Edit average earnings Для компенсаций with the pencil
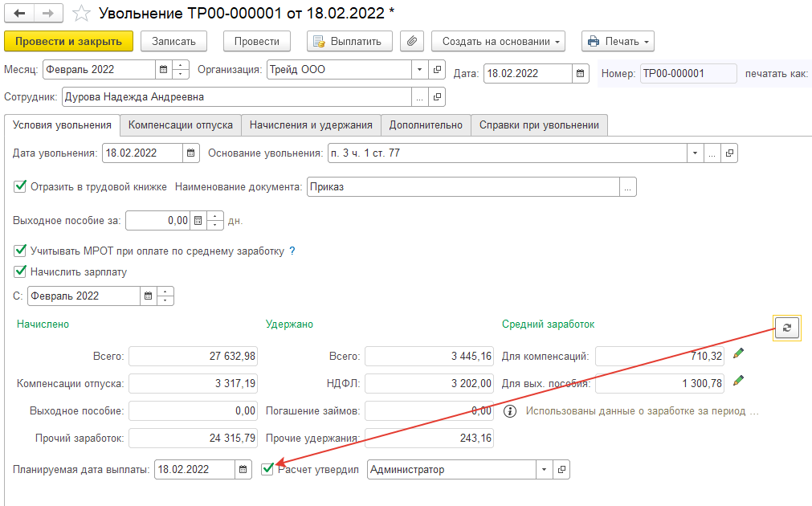 pos(738,353)
